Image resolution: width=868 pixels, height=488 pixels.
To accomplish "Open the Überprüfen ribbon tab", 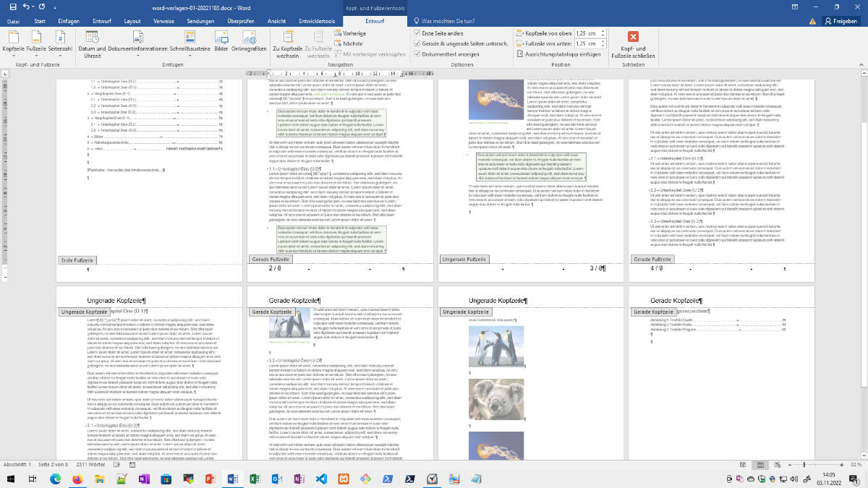I will 241,21.
